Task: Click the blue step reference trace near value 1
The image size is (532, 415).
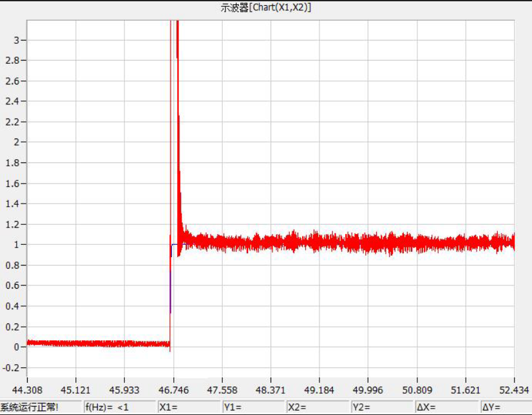Action: point(174,245)
